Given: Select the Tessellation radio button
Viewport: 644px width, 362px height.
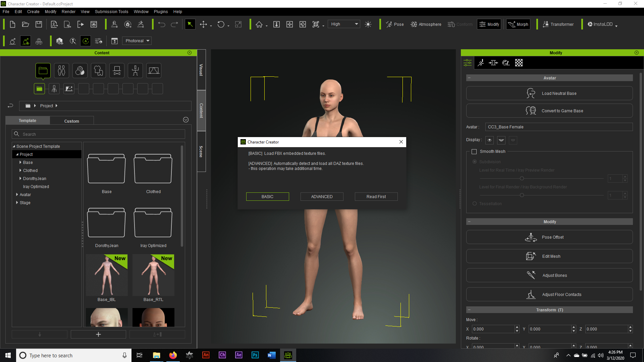Looking at the screenshot, I should pyautogui.click(x=474, y=203).
